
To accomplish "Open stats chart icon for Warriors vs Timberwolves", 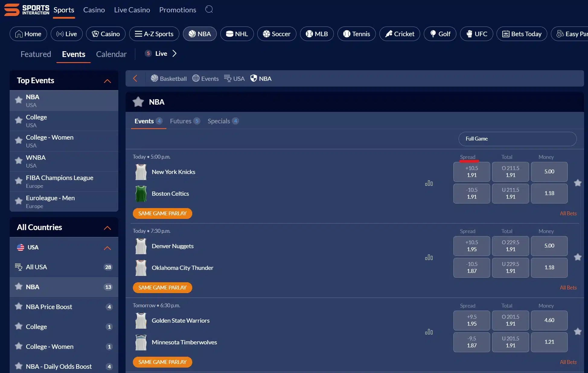I will [x=429, y=332].
